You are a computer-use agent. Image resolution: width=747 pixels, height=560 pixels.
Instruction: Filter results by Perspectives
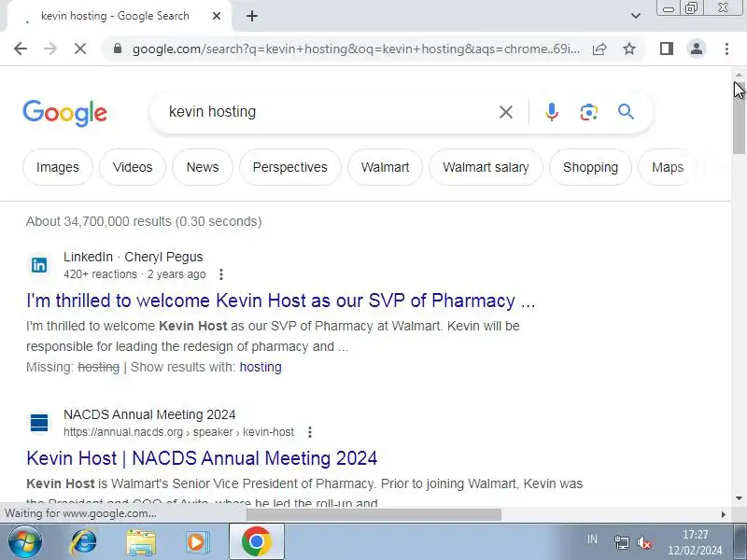coord(290,167)
